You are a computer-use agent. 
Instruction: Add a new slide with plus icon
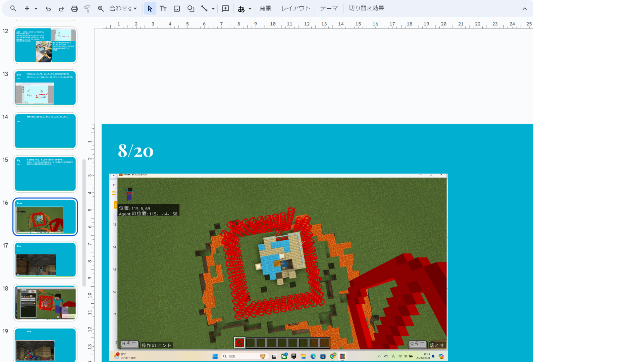pos(27,8)
